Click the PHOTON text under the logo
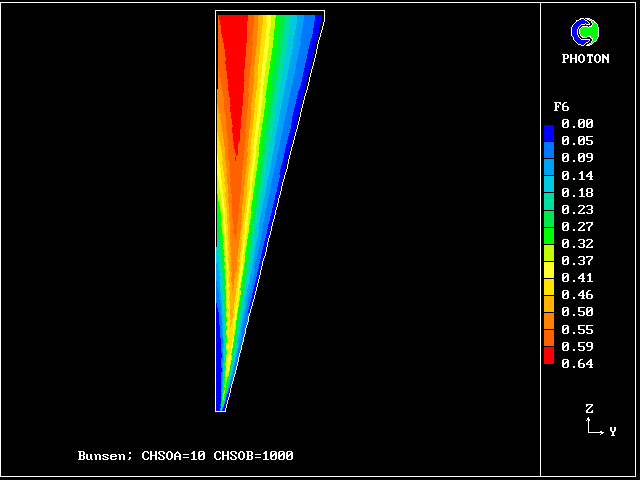Screen dimensions: 640x480 585,59
